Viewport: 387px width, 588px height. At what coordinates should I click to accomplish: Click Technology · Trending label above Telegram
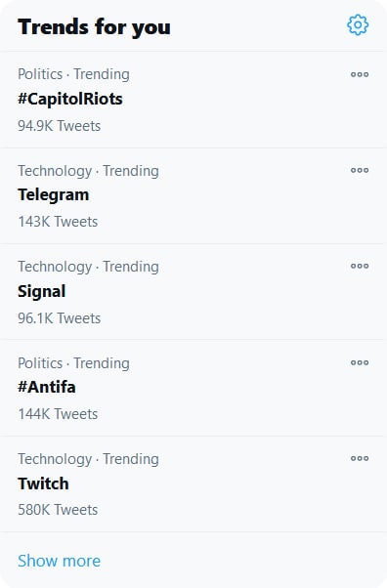88,171
